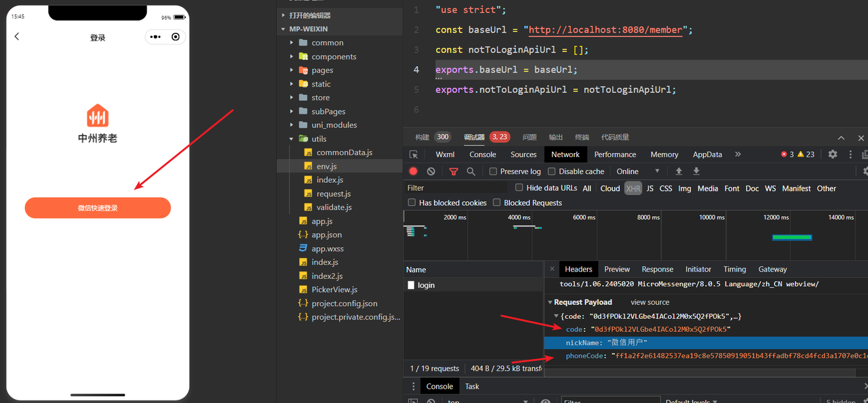Select the inspect element picker icon
Viewport: 868px width, 403px height.
[x=414, y=154]
